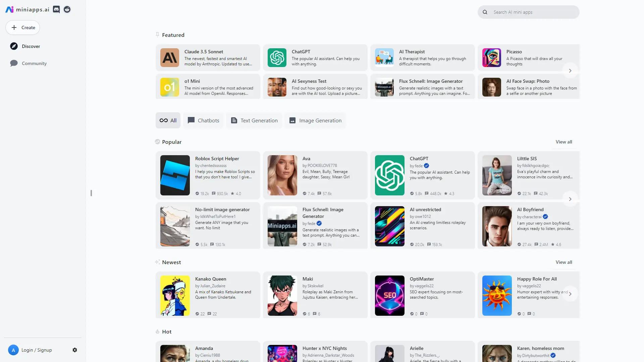Expand the Featured carousel with right chevron
This screenshot has width=644, height=362.
click(x=570, y=70)
